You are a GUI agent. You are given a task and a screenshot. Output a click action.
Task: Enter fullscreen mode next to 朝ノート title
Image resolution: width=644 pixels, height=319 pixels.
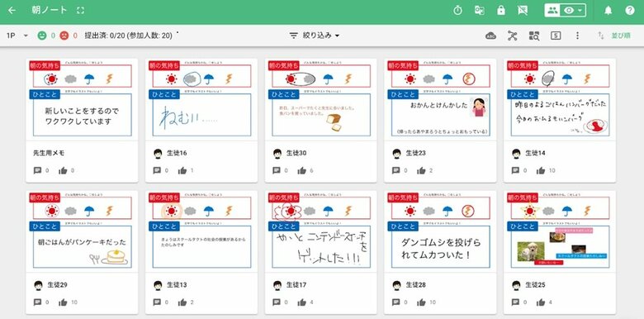pyautogui.click(x=81, y=11)
